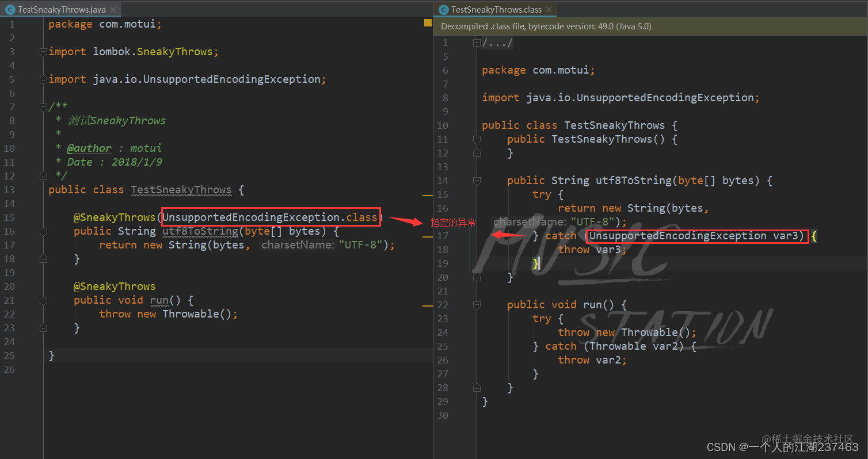Screen dimensions: 868x459
Task: Click 'throw new Throwable();' in the .java file
Action: point(168,314)
